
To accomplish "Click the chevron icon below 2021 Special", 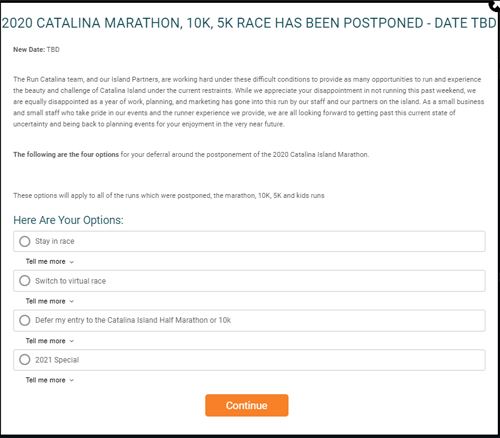I will click(72, 381).
